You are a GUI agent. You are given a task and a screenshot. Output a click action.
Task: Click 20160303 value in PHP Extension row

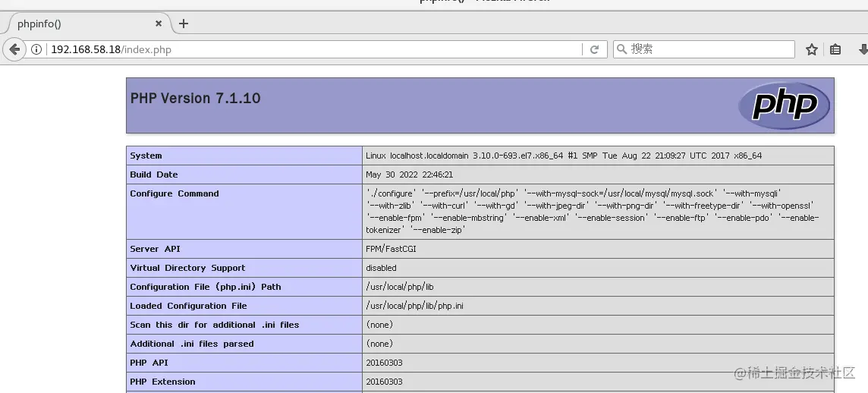[384, 382]
